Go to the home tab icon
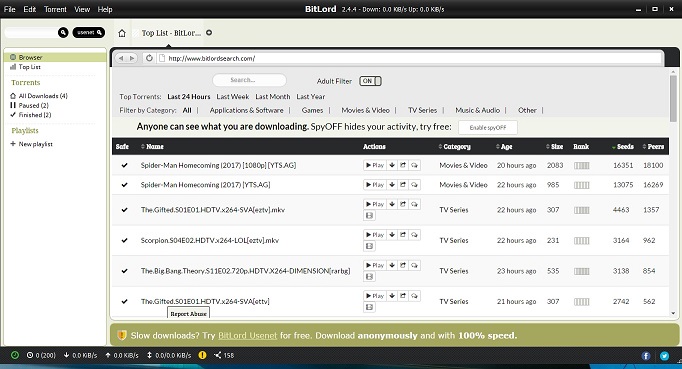682x369 pixels. [x=122, y=33]
